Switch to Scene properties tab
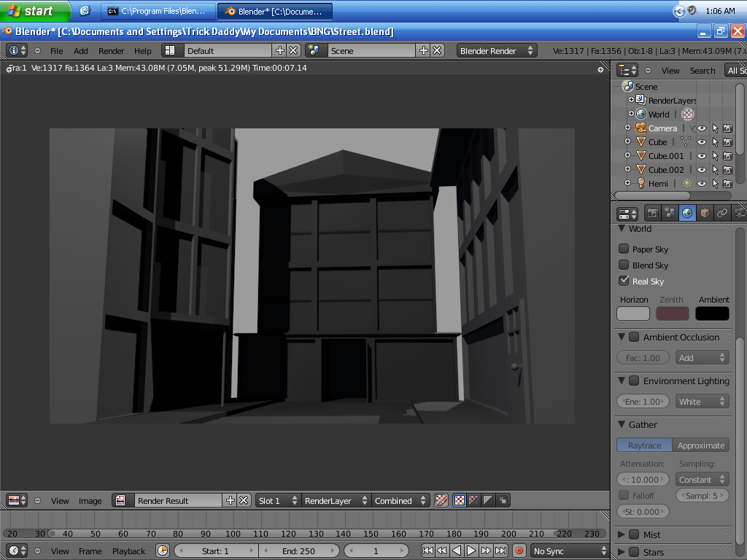The width and height of the screenshot is (747, 560). click(670, 213)
